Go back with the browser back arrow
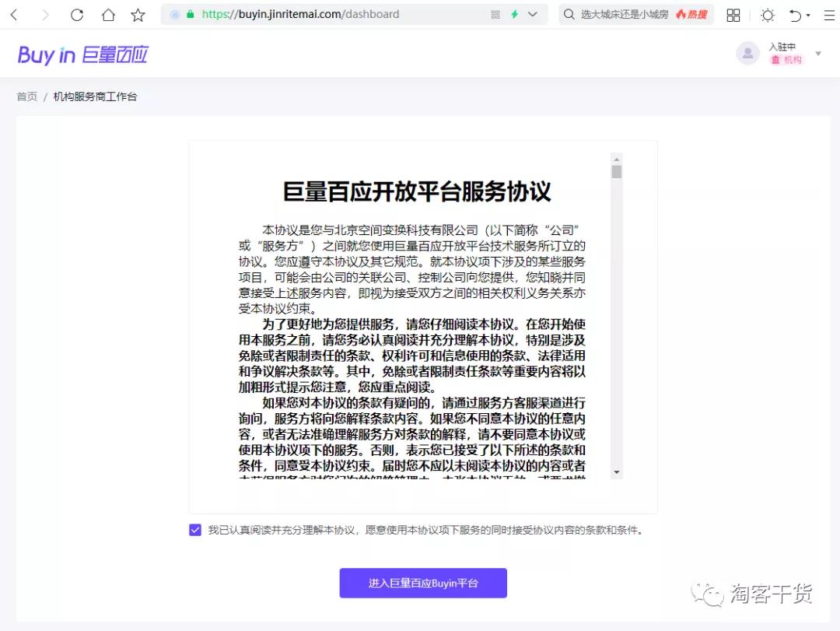Screen dimensions: 840x631 click(15, 15)
